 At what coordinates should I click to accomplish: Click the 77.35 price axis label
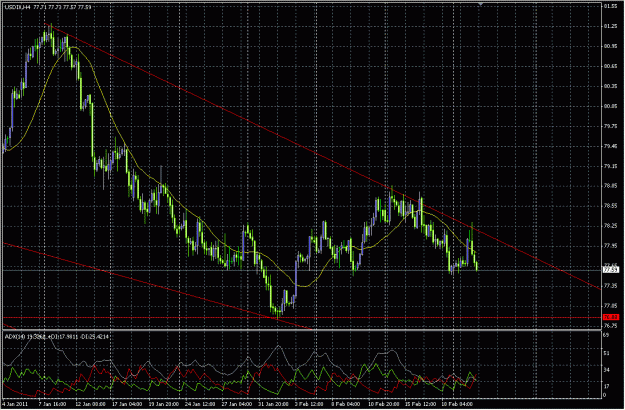tap(609, 286)
